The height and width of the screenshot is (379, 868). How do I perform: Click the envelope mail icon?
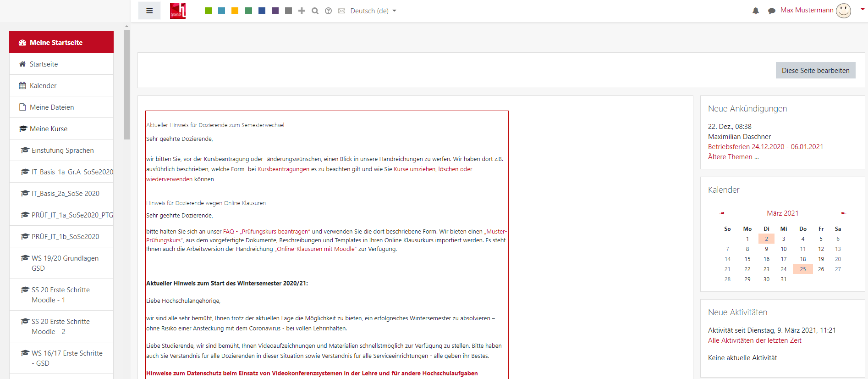click(341, 11)
